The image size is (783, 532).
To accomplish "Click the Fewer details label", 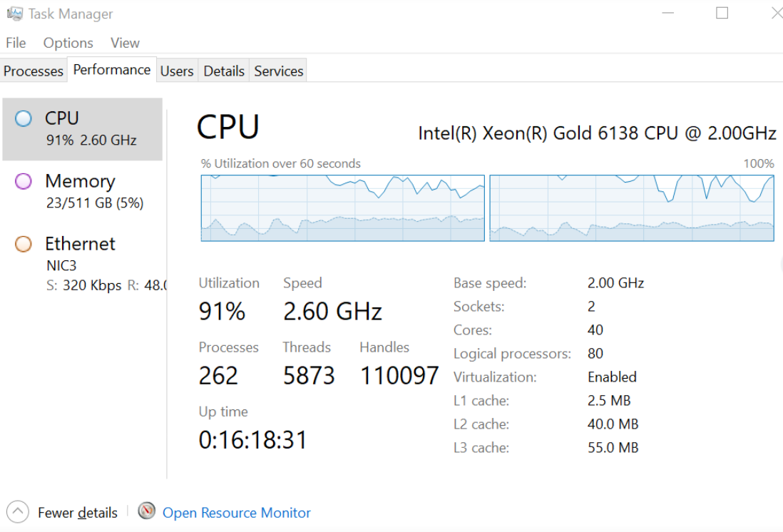I will (x=77, y=513).
